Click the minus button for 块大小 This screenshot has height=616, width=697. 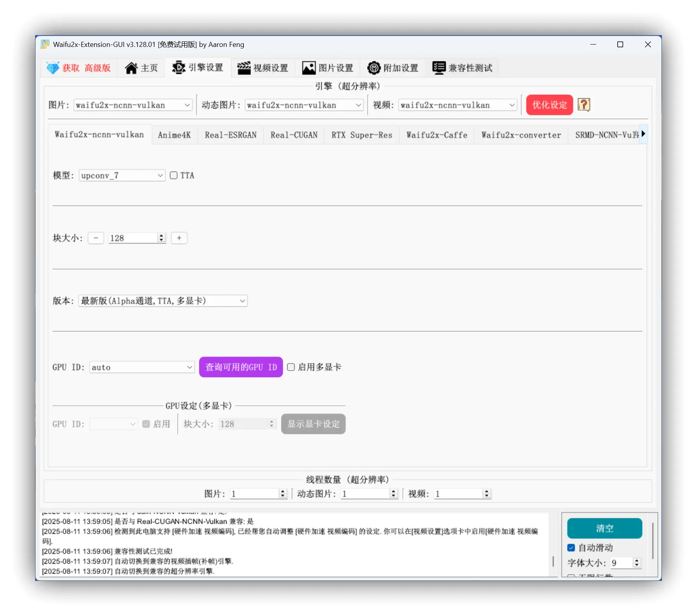coord(96,238)
